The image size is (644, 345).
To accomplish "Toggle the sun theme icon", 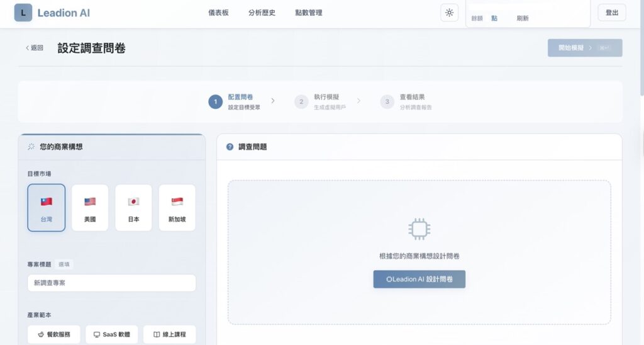I will point(449,13).
